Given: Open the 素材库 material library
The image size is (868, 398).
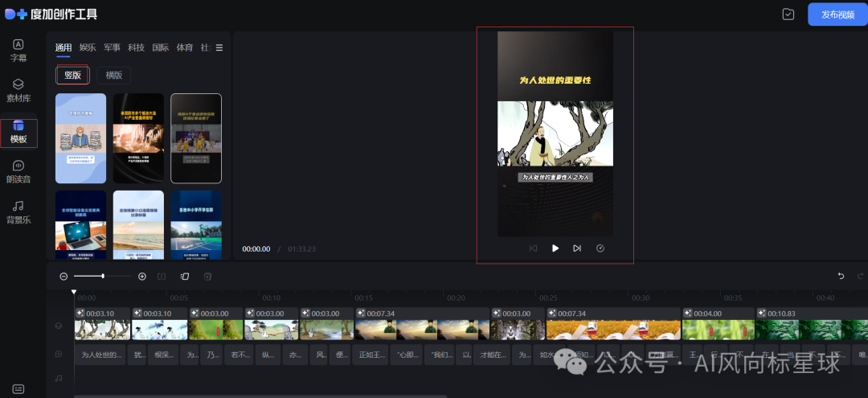Looking at the screenshot, I should pyautogui.click(x=18, y=90).
